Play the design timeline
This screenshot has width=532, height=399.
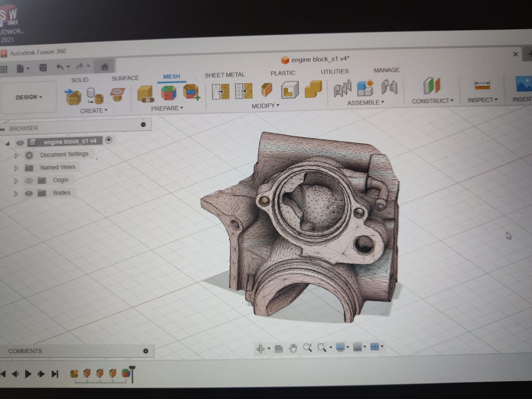tap(28, 374)
